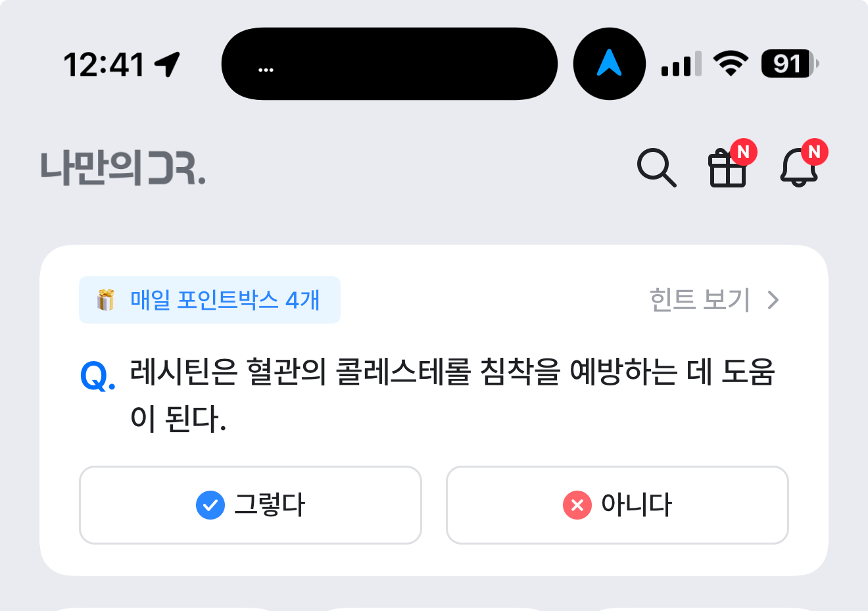Tap the blue checkmark circle on 그렇다
Image resolution: width=868 pixels, height=611 pixels.
click(x=210, y=505)
